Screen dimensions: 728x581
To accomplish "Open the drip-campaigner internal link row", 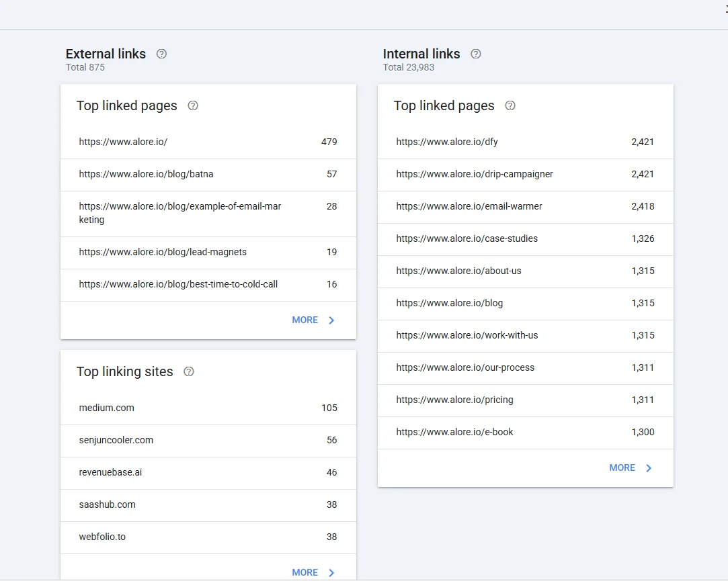I will pyautogui.click(x=526, y=175).
